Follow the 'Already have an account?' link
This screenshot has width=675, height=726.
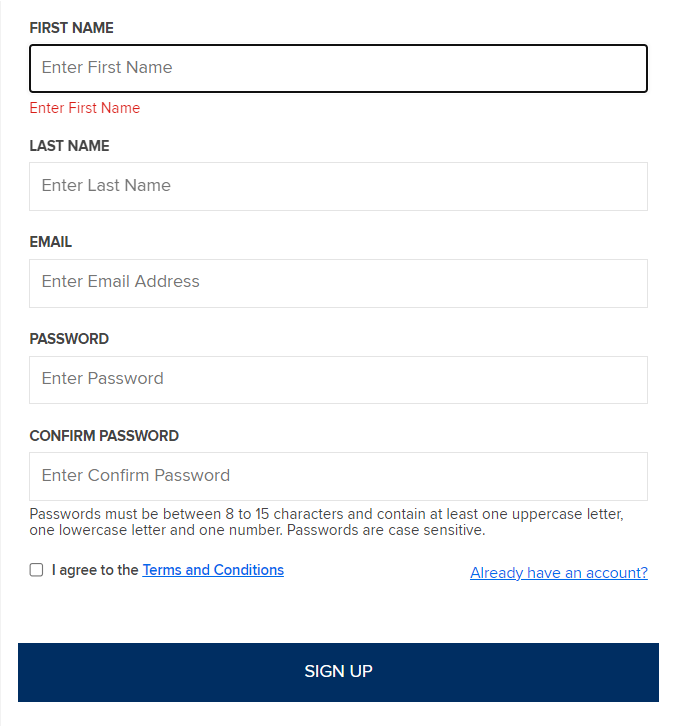(558, 573)
